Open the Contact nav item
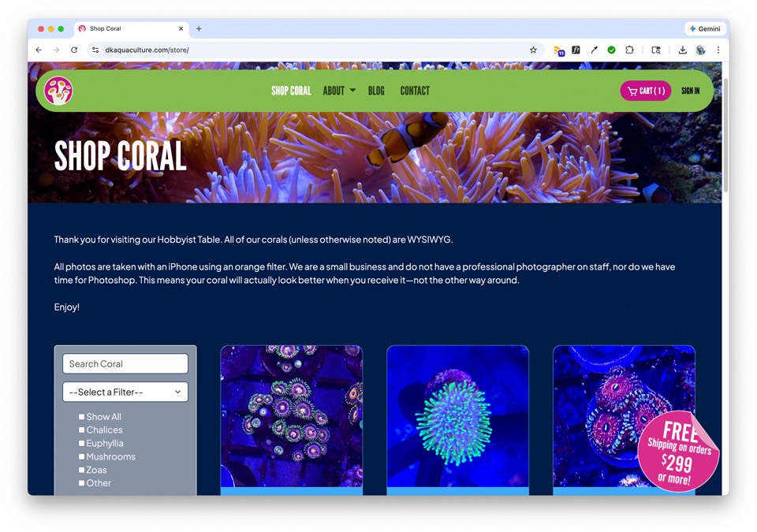The height and width of the screenshot is (532, 757). [415, 91]
